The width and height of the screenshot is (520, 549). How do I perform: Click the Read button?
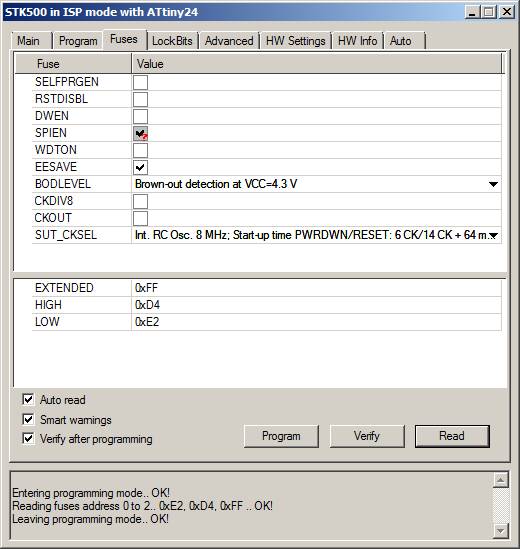pos(452,436)
